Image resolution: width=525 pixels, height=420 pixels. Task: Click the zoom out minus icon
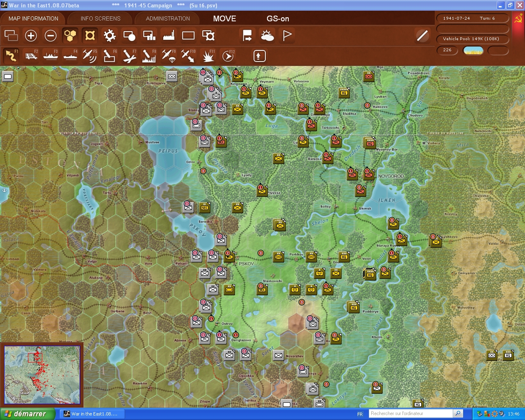click(50, 36)
